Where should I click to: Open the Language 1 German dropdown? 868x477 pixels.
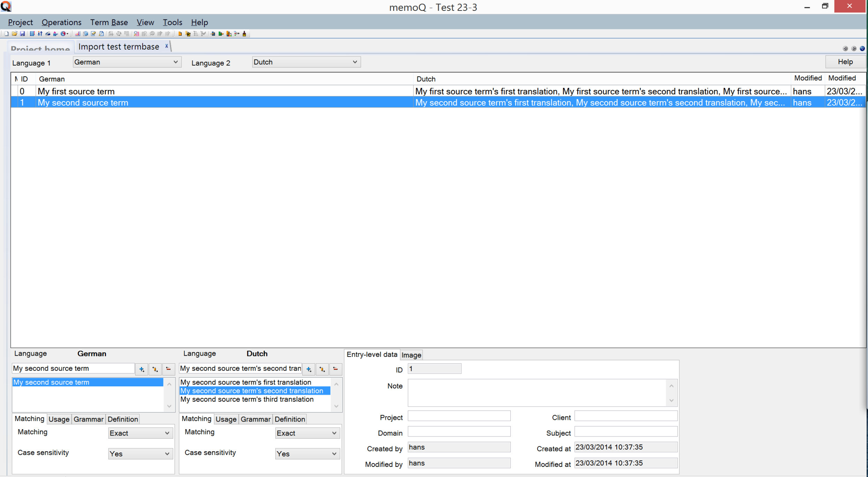pyautogui.click(x=127, y=62)
